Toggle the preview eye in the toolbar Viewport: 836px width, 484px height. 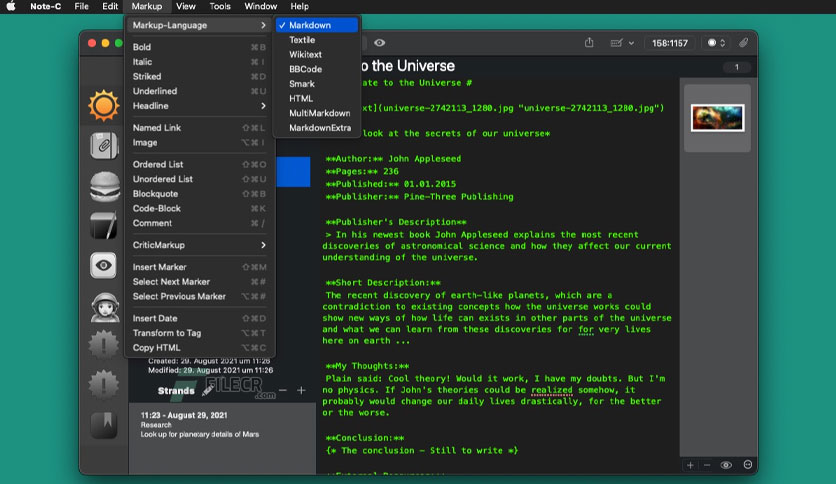(379, 43)
